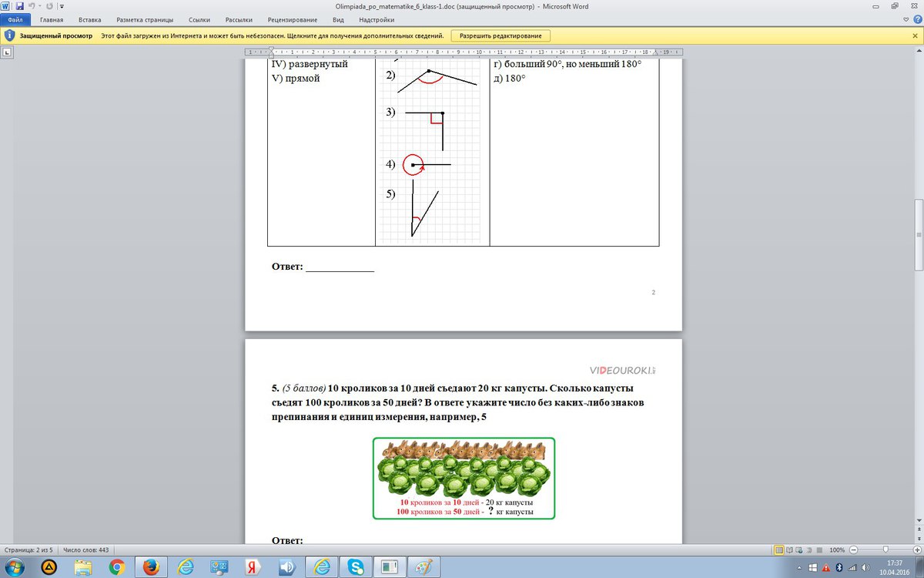
Task: Click the 'Страница: 2 из 5' status indicator
Action: click(28, 550)
